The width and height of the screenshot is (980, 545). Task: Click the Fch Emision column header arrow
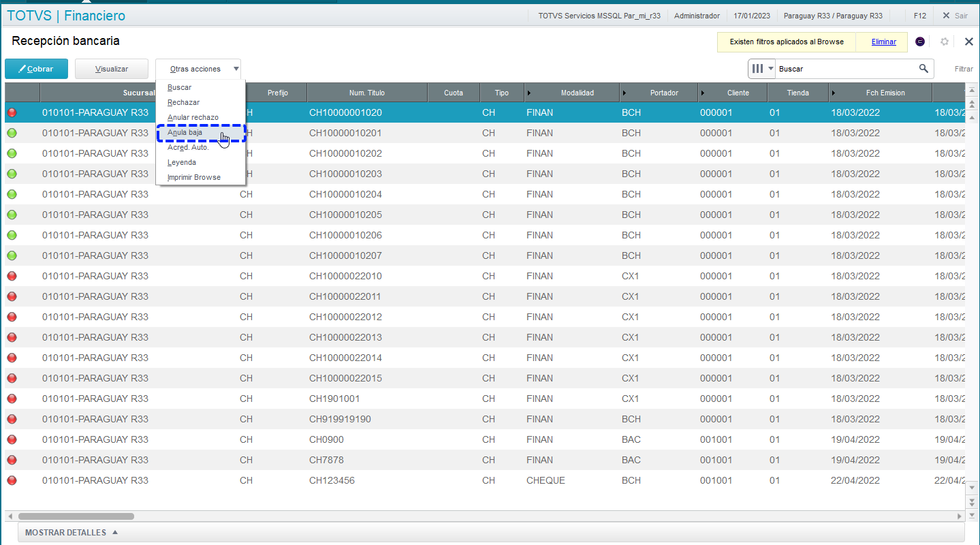coord(834,93)
